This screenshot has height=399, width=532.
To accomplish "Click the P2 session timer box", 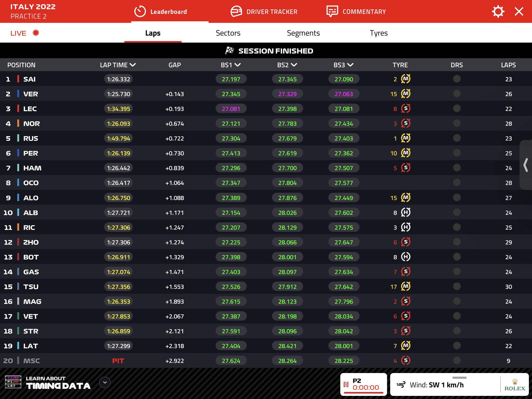I will click(x=363, y=384).
